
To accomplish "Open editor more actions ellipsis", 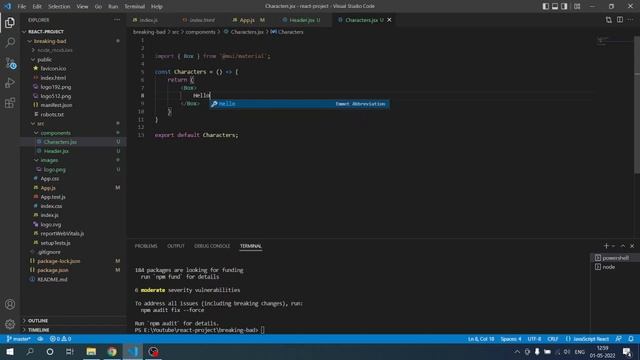I will 631,20.
